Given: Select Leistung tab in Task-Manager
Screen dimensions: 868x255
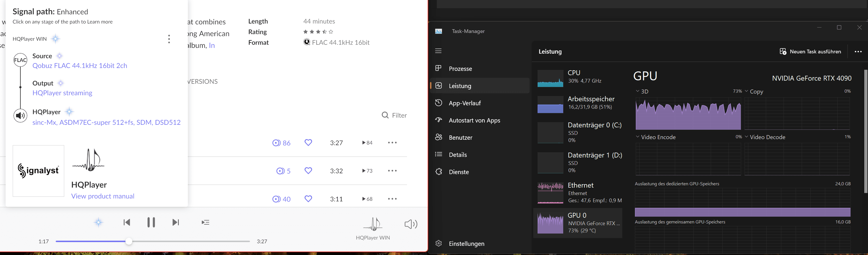Looking at the screenshot, I should coord(480,86).
